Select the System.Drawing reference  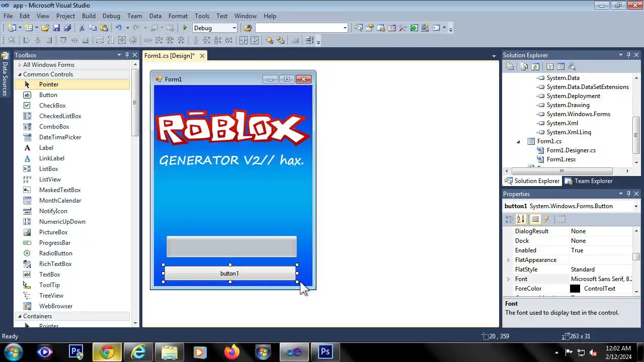pyautogui.click(x=568, y=105)
